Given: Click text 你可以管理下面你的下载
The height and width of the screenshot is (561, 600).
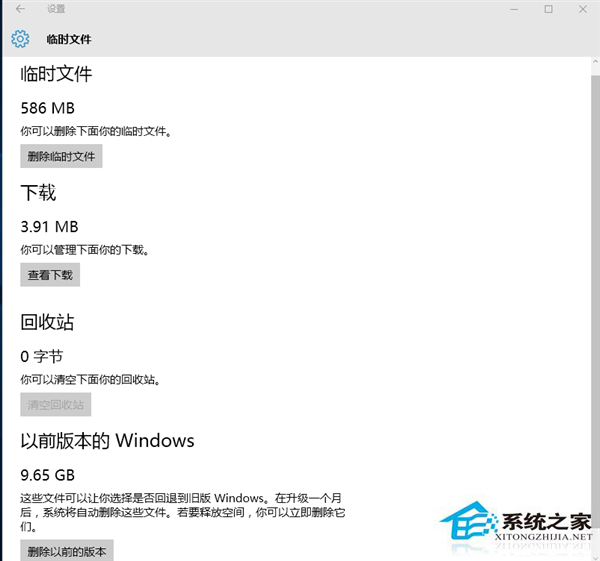Looking at the screenshot, I should tap(85, 250).
